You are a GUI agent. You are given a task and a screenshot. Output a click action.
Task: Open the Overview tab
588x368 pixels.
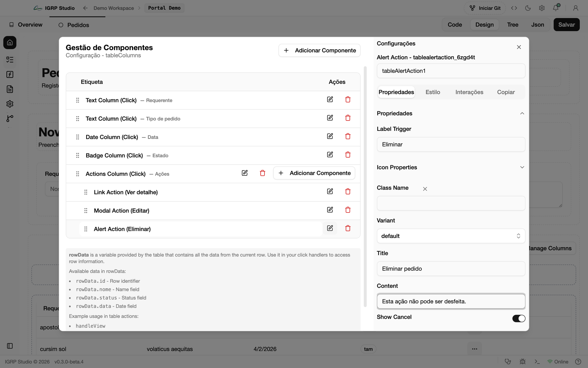pos(26,25)
